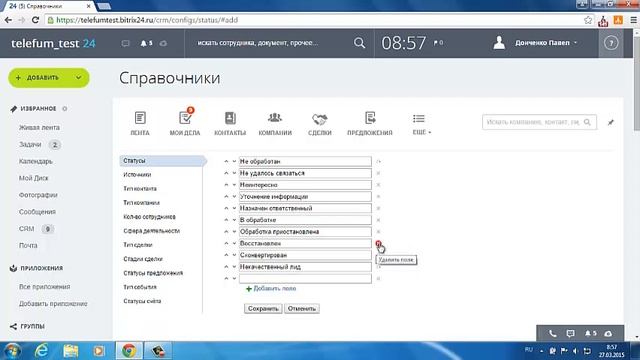Open help question mark button
Image resolution: width=640 pixels, height=360 pixels.
point(611,43)
